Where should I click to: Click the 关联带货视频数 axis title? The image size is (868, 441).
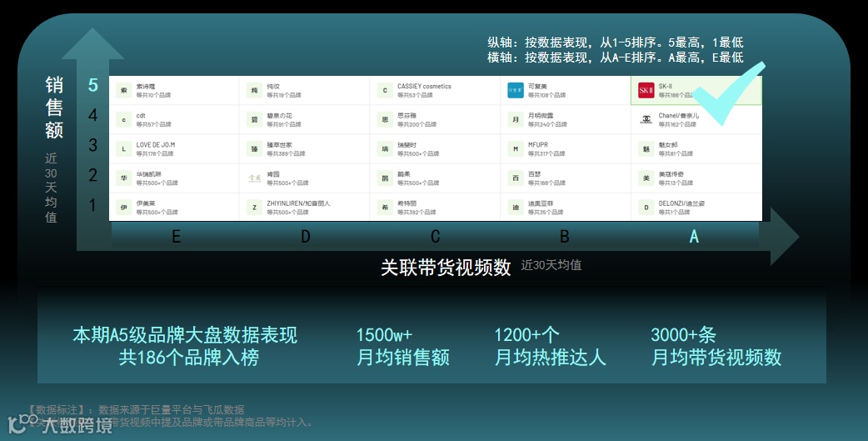click(x=446, y=268)
